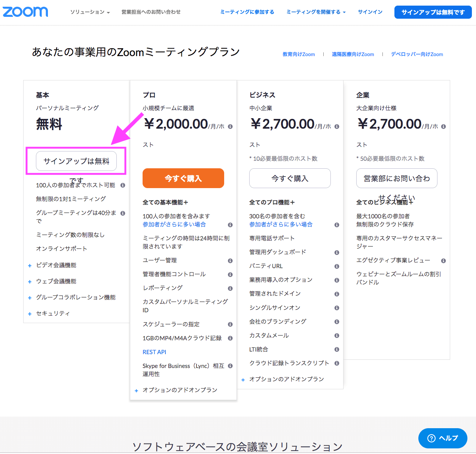Click info icon next to プロ ¥2,000.00 price
Image resolution: width=476 pixels, height=454 pixels.
(230, 126)
